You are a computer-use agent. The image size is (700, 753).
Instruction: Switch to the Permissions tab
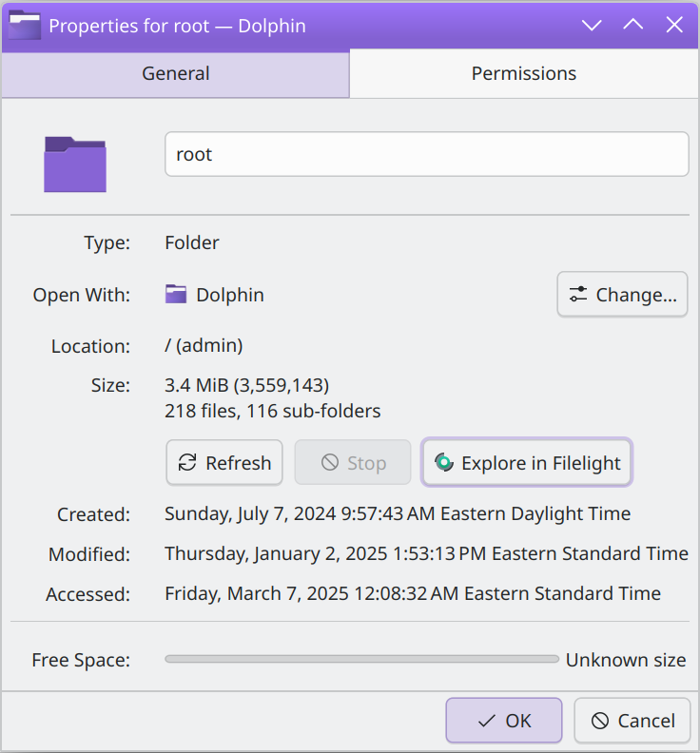pos(524,73)
